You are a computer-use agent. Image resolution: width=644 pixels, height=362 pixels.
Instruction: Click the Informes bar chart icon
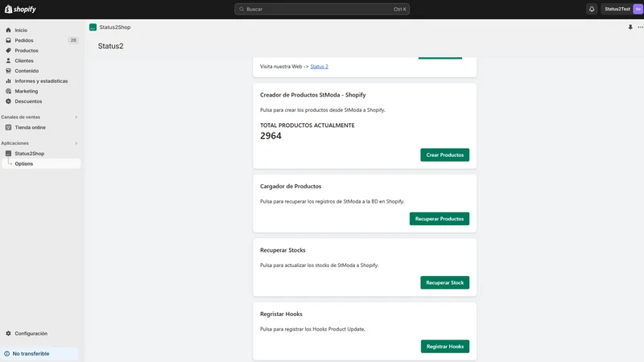(8, 81)
